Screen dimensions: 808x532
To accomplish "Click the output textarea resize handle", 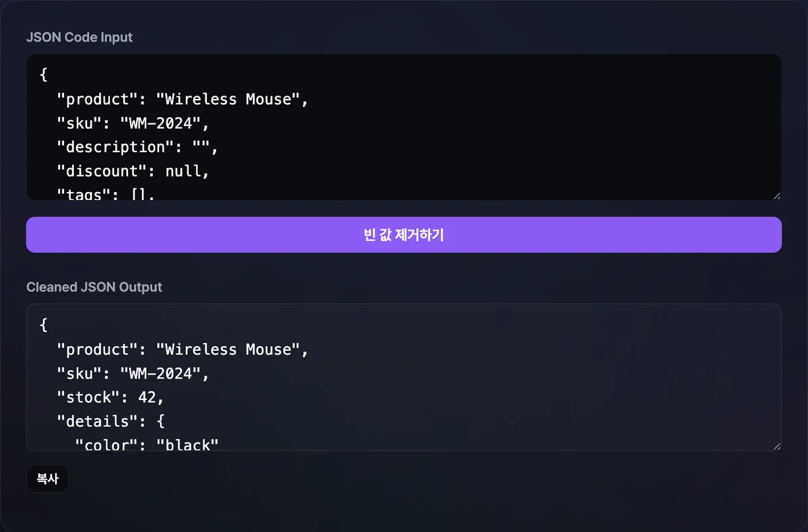I will pyautogui.click(x=777, y=446).
